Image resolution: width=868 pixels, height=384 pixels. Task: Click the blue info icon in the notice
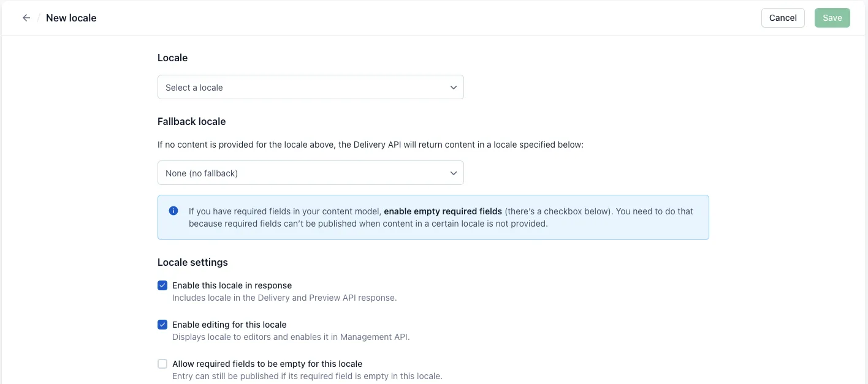pos(173,211)
